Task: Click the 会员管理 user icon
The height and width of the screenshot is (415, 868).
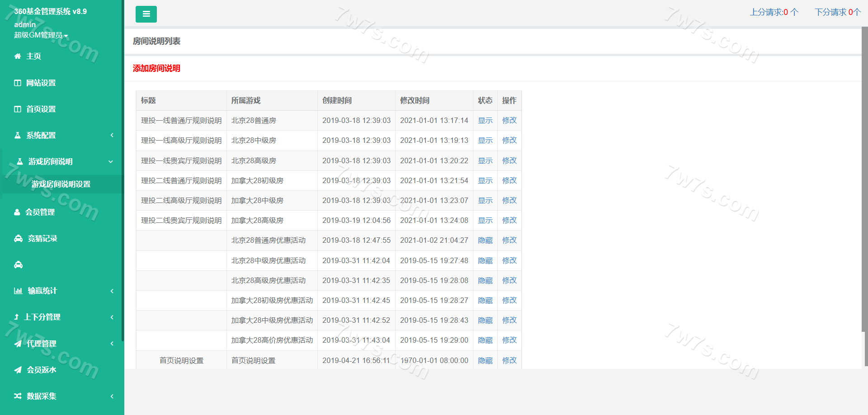Action: (17, 212)
